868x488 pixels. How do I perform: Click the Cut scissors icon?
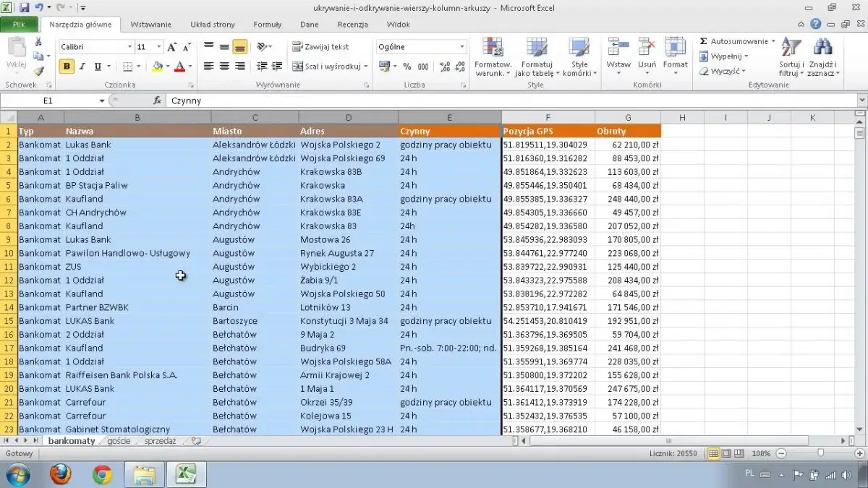(x=38, y=43)
